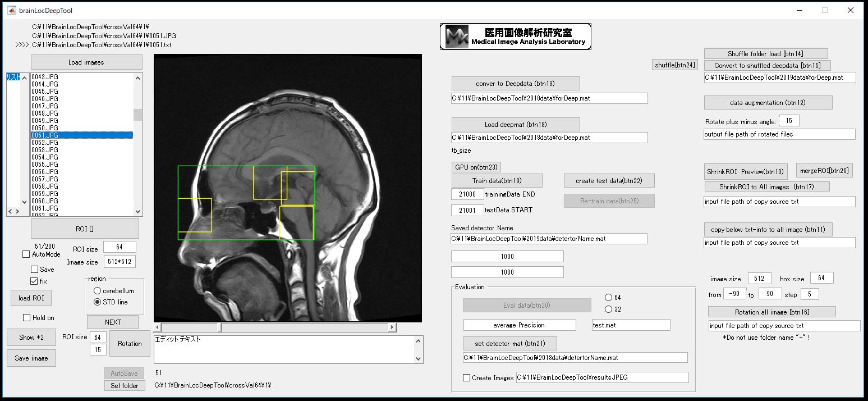Select 0047.JPG in the file list
Screen dimensions: 868x401
[82, 106]
